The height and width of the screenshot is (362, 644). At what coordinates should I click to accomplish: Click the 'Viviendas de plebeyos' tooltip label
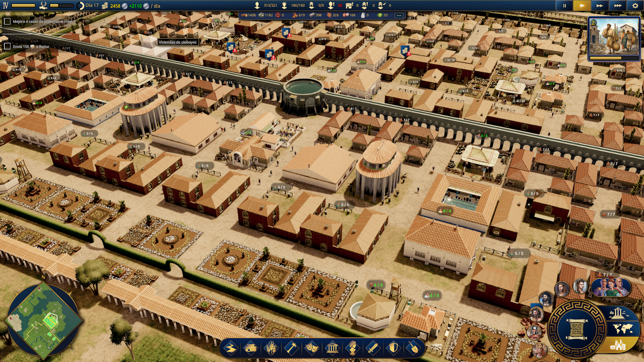tap(178, 42)
